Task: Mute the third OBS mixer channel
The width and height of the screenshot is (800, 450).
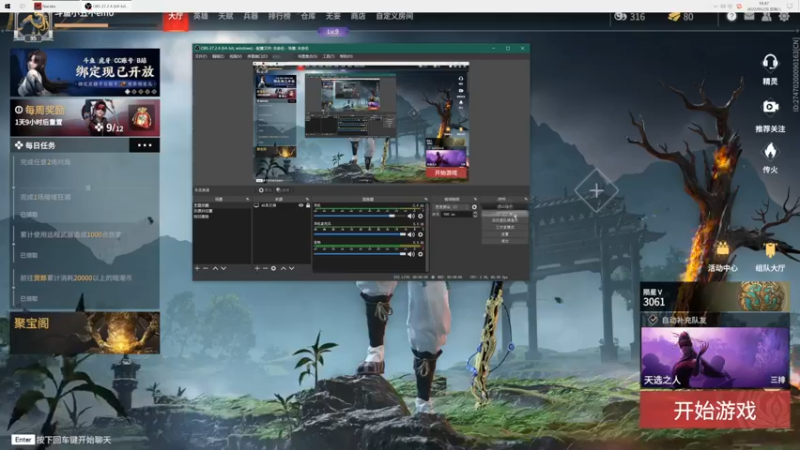Action: click(x=411, y=254)
